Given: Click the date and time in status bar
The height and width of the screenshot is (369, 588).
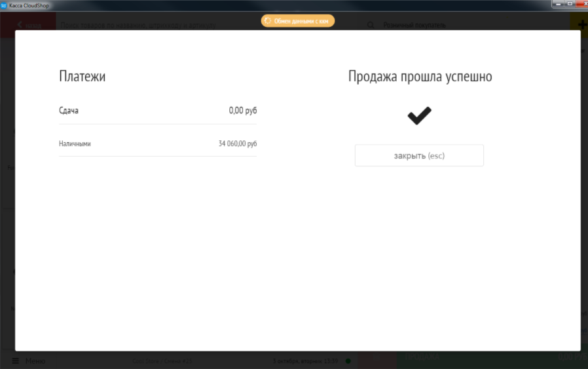Looking at the screenshot, I should coord(305,361).
